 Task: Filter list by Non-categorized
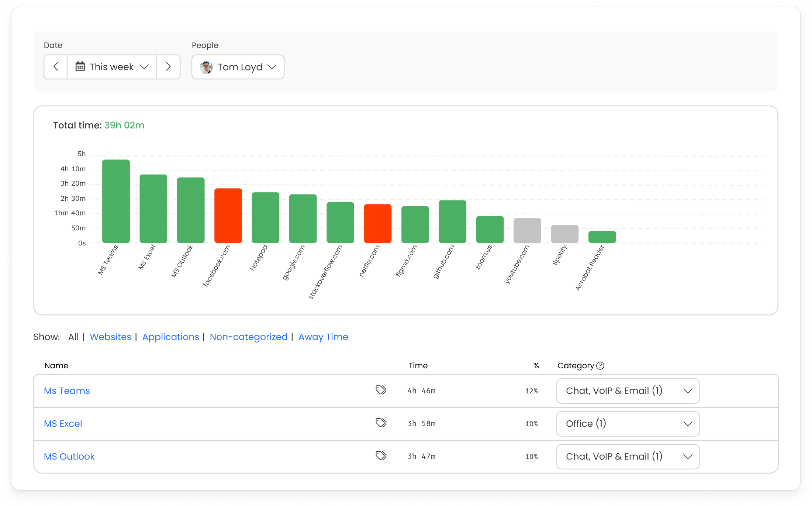click(249, 337)
